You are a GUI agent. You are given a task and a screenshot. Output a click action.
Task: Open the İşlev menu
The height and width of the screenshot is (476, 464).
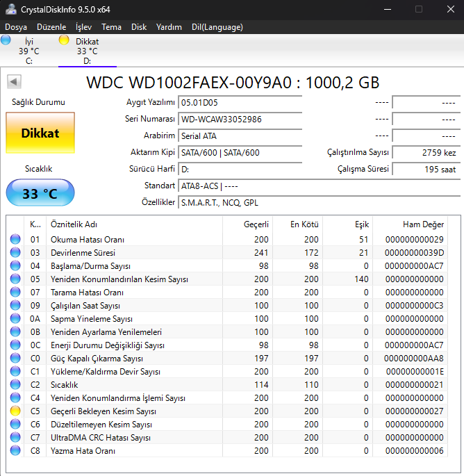pyautogui.click(x=83, y=27)
